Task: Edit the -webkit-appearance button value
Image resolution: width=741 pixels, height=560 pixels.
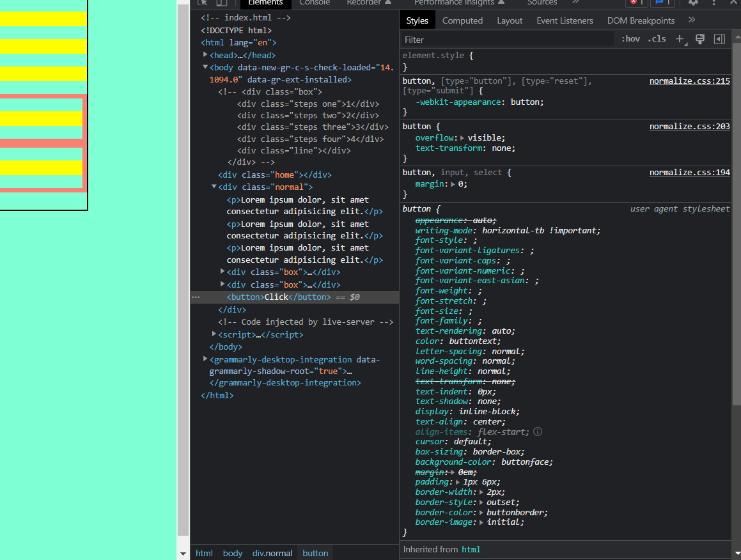Action: 526,102
